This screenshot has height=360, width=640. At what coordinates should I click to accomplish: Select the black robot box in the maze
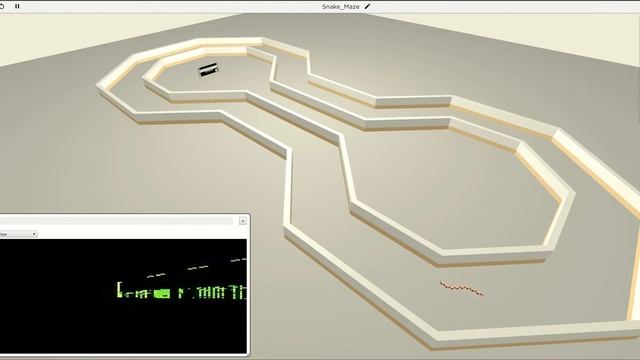click(x=209, y=69)
